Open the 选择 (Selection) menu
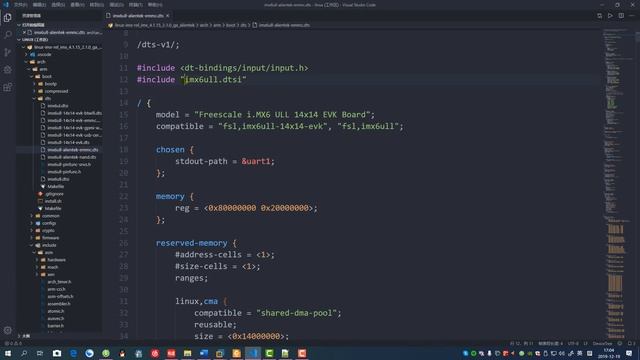This screenshot has height=360, width=640. click(58, 5)
